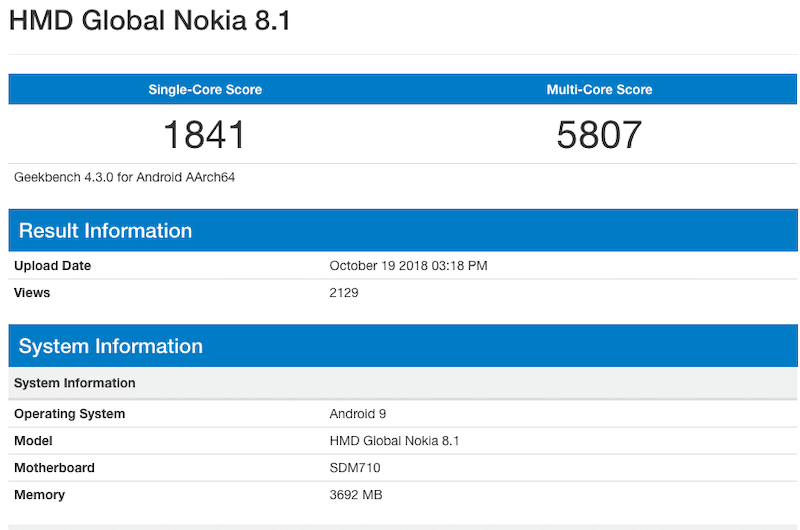Select the Single-Core Score header
Viewport: 800px width, 530px height.
(205, 90)
